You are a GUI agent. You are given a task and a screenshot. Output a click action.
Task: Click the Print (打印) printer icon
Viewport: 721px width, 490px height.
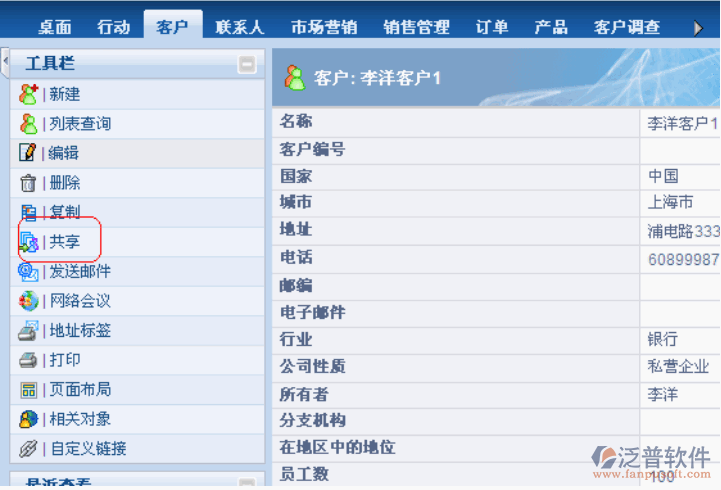coord(28,360)
